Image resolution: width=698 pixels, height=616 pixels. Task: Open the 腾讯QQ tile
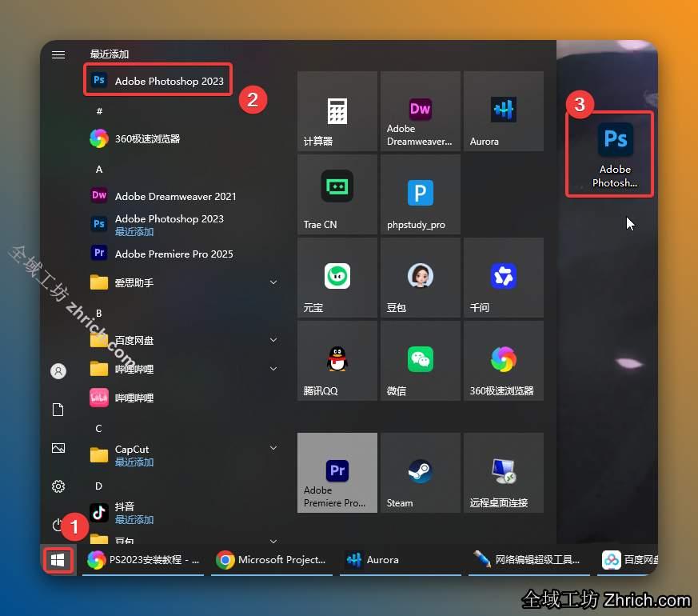click(x=337, y=361)
